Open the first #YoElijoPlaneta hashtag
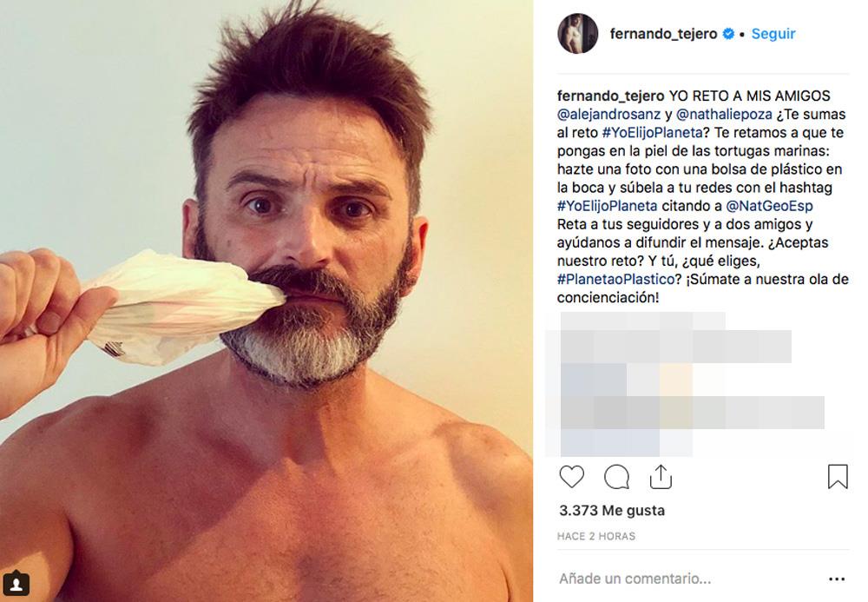 point(652,132)
